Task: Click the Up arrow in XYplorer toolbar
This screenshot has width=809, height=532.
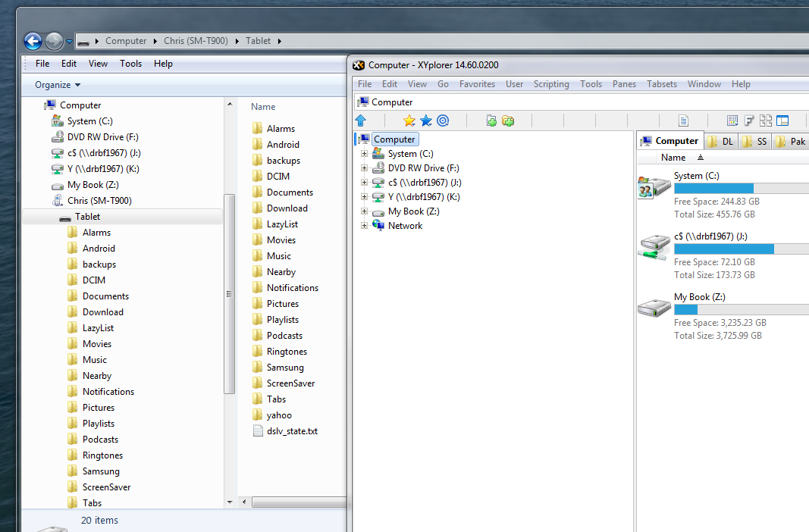Action: [x=361, y=120]
